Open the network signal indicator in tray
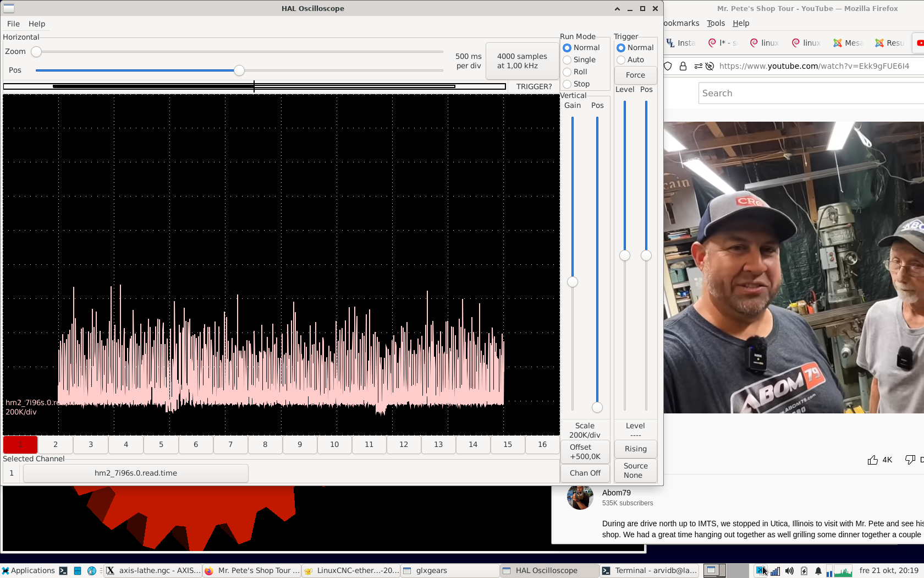This screenshot has width=924, height=578. tap(775, 571)
